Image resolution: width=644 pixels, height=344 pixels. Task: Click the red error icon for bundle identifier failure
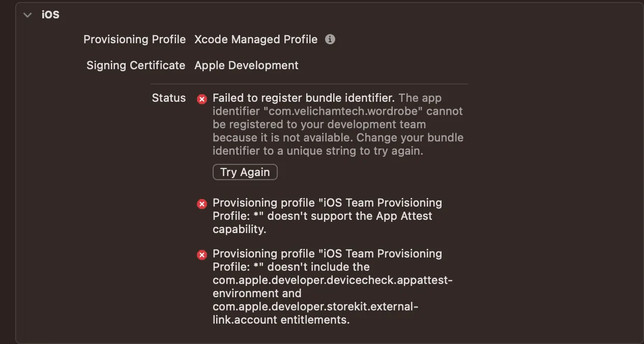point(202,99)
